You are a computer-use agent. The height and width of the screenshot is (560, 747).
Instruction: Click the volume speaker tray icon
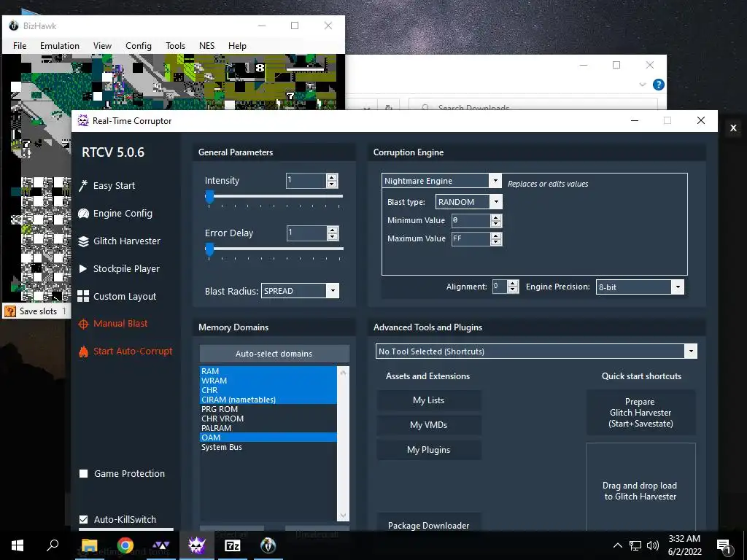click(653, 545)
